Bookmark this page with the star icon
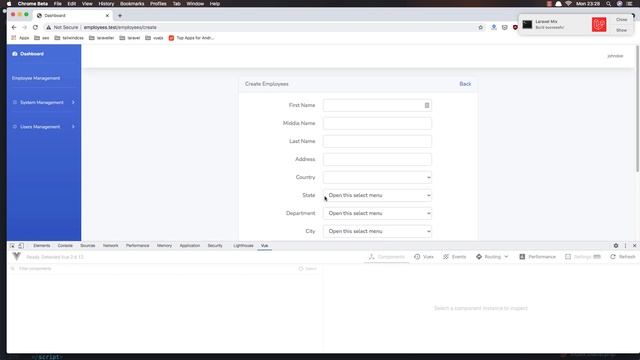 pos(480,27)
